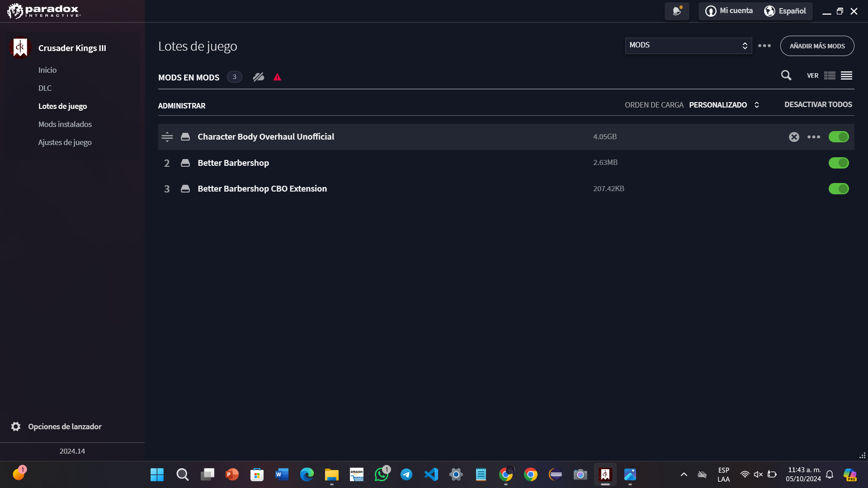Switch to compact list view icon
Screen dimensions: 868x488
(x=846, y=75)
